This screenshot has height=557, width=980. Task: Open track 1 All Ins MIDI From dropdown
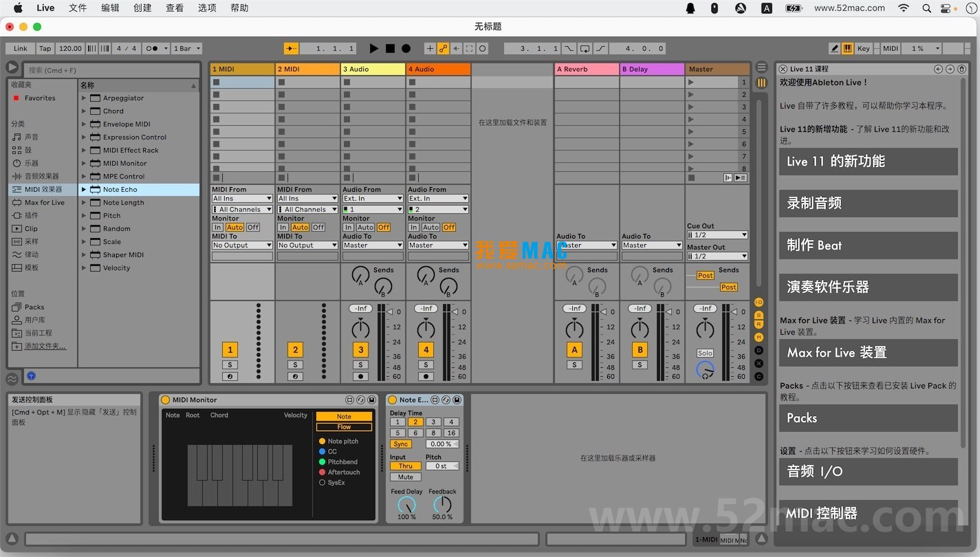[x=242, y=198]
